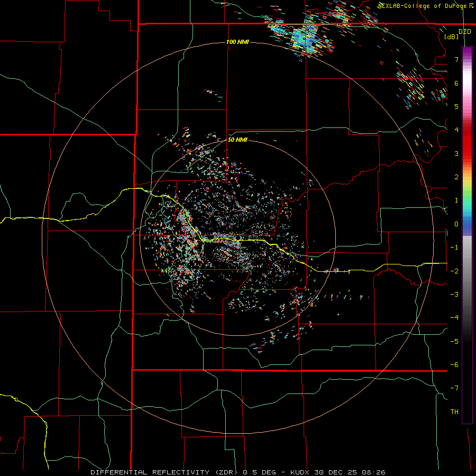Image resolution: width=476 pixels, height=476 pixels.
Task: Click the '50 NMI' range ring label
Action: coord(237,140)
